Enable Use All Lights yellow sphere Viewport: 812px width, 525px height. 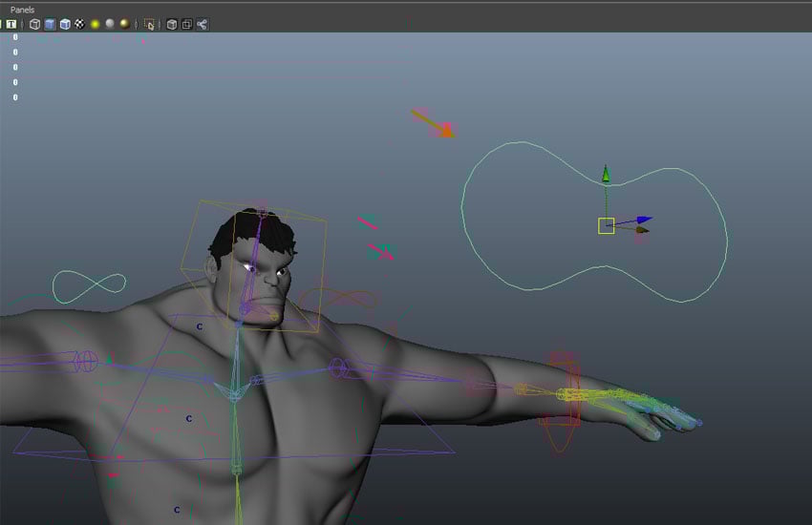click(x=95, y=24)
